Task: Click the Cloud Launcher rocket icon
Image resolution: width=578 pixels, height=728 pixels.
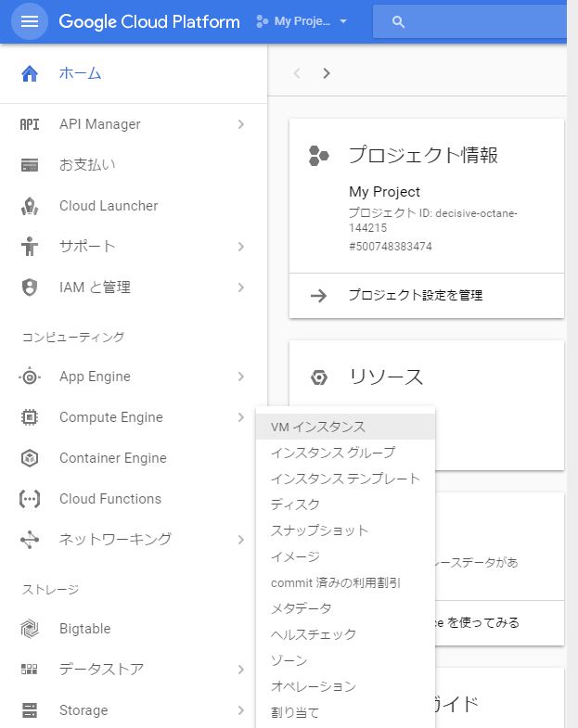Action: [x=30, y=206]
